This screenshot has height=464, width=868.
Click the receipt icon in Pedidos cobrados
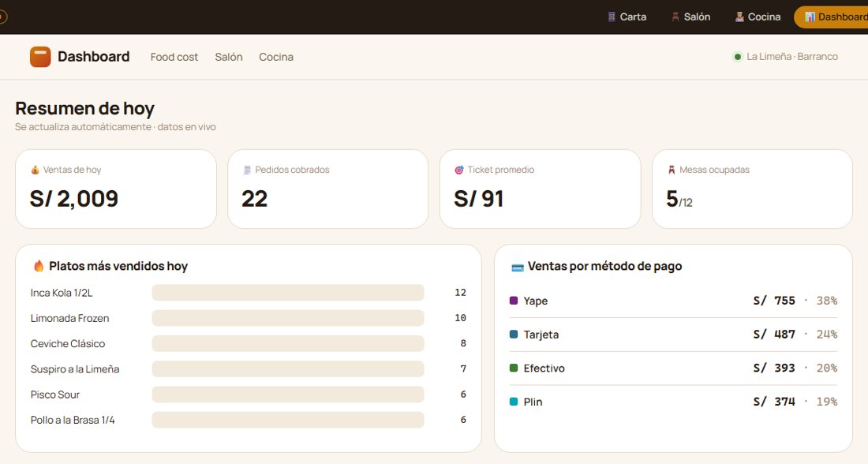click(248, 170)
